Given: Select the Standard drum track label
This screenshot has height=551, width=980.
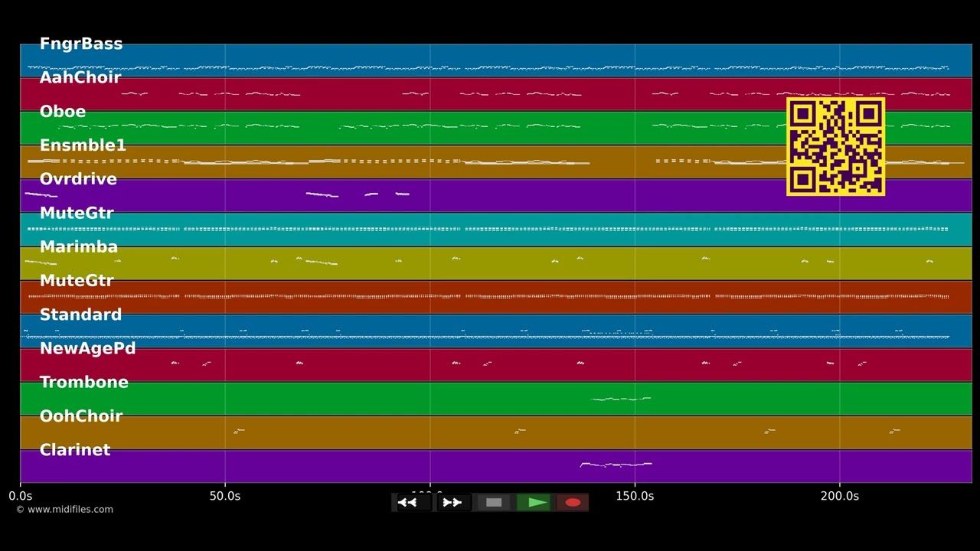Looking at the screenshot, I should pyautogui.click(x=80, y=315).
